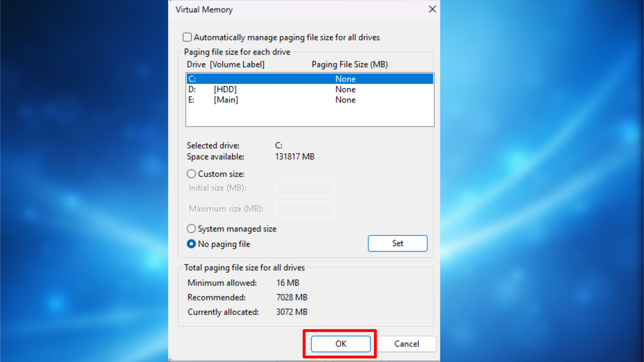Select drive C: in the drive list
644x362 pixels.
(235, 78)
